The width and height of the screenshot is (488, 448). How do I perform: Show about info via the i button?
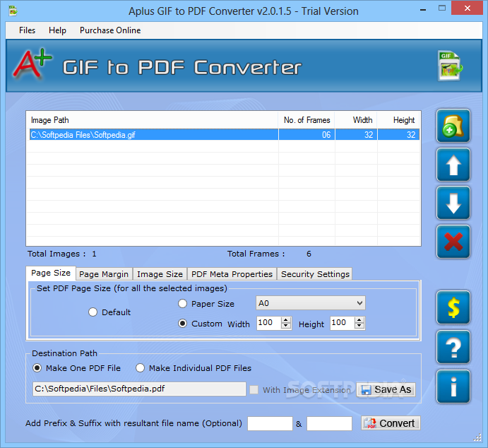point(453,387)
